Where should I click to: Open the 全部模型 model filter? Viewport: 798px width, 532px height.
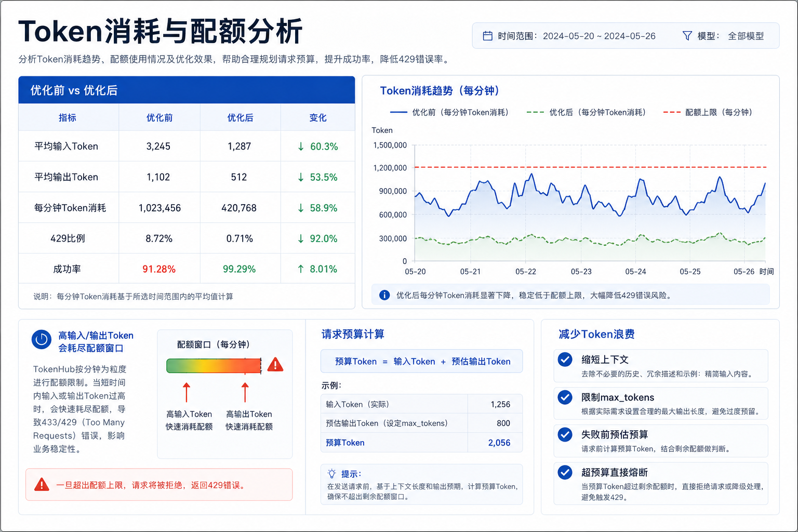point(746,36)
